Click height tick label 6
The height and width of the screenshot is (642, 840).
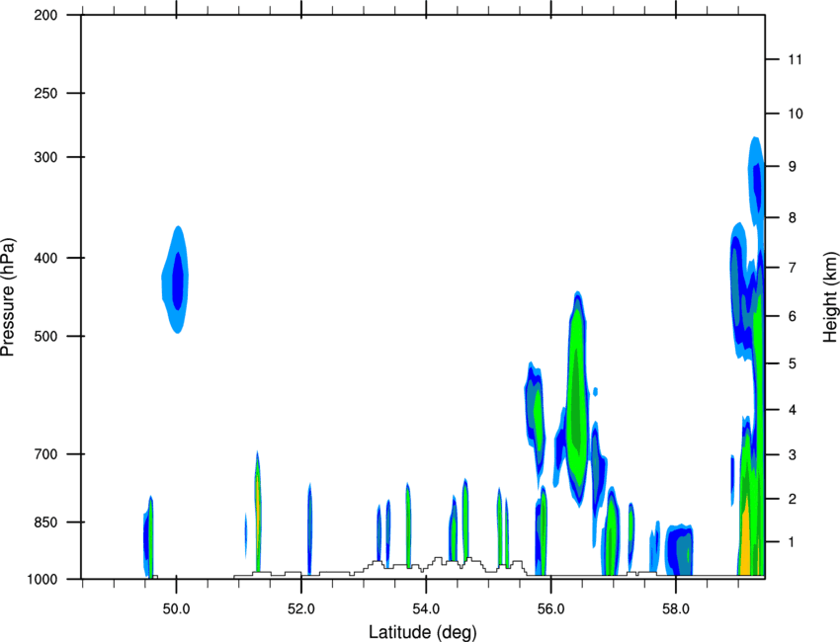pyautogui.click(x=793, y=316)
